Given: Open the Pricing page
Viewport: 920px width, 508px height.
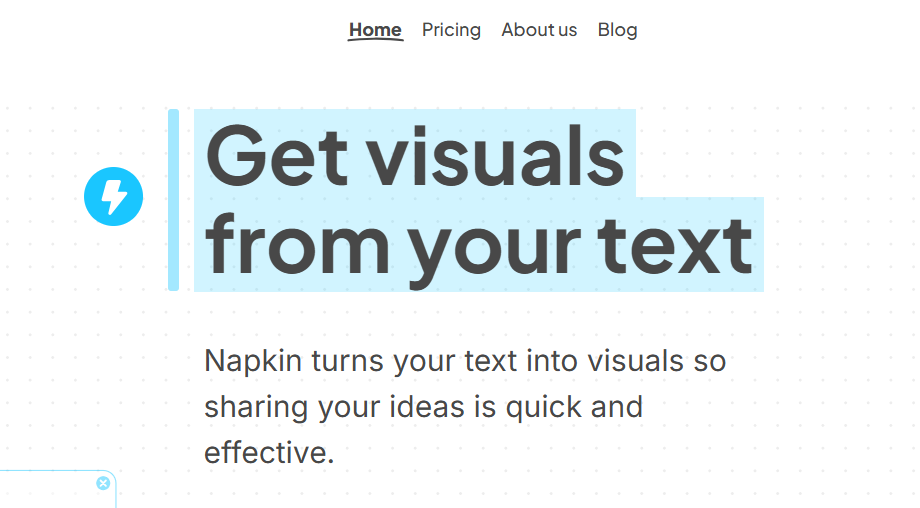Looking at the screenshot, I should [451, 29].
